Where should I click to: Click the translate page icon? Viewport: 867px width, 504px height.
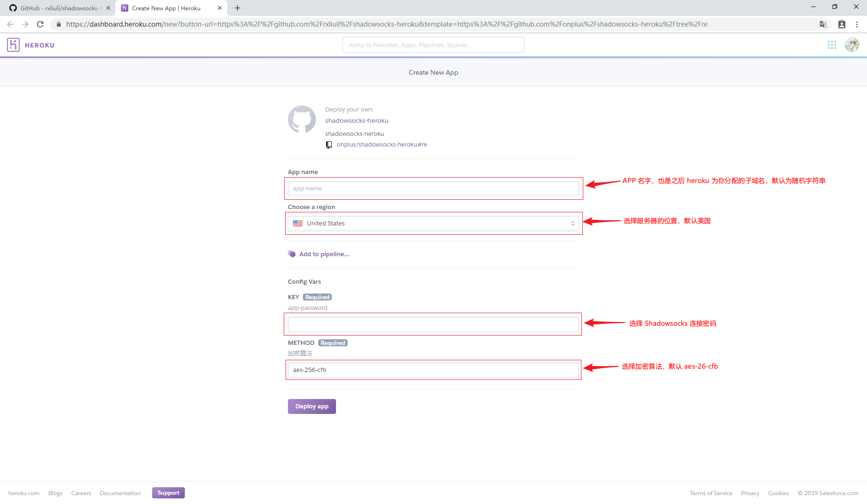coord(823,24)
